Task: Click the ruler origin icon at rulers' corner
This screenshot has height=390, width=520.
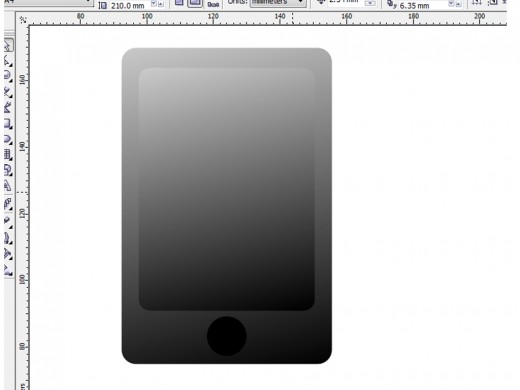Action: point(23,20)
